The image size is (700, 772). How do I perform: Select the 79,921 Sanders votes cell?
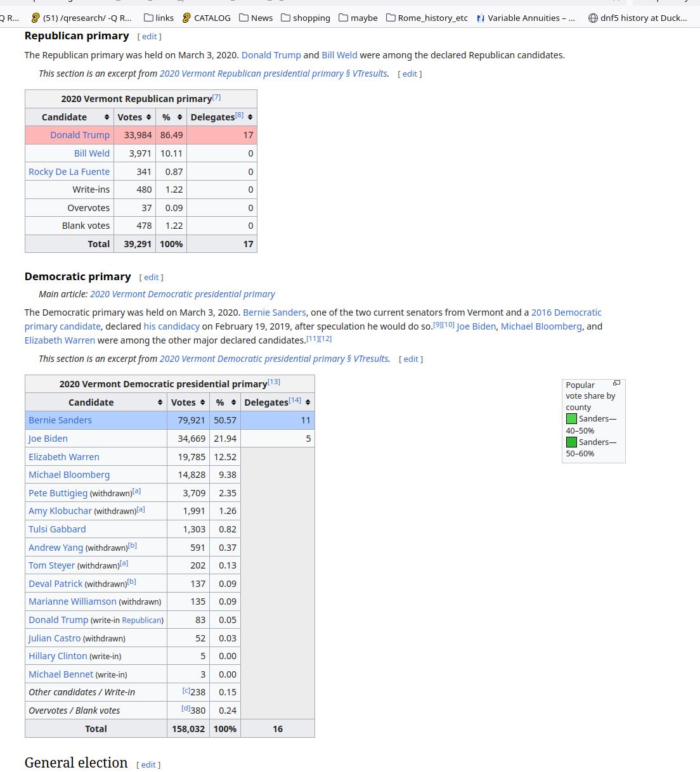coord(188,420)
